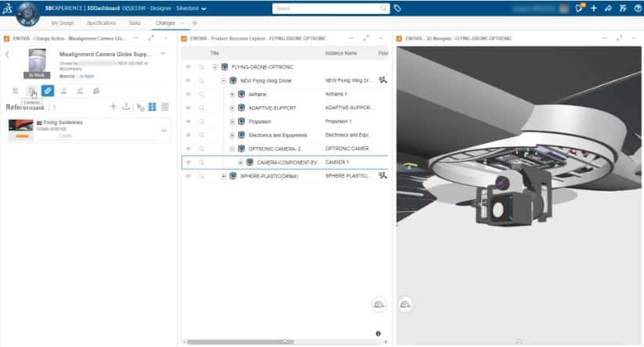Open notifications in the top bar
This screenshot has width=644, height=347.
click(x=580, y=9)
